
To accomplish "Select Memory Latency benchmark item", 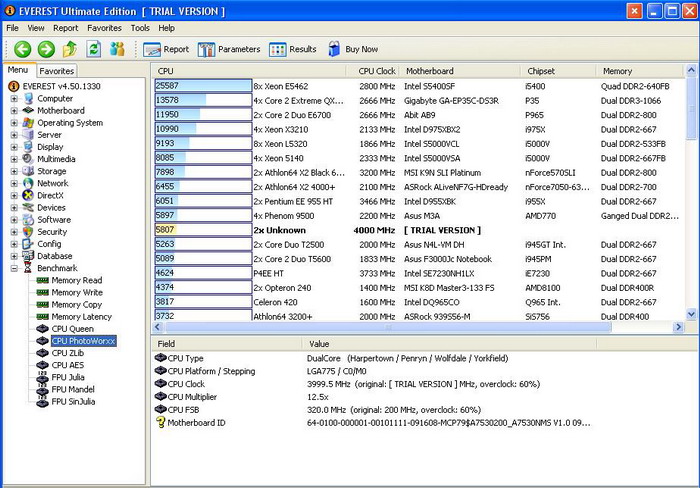I will tap(80, 317).
